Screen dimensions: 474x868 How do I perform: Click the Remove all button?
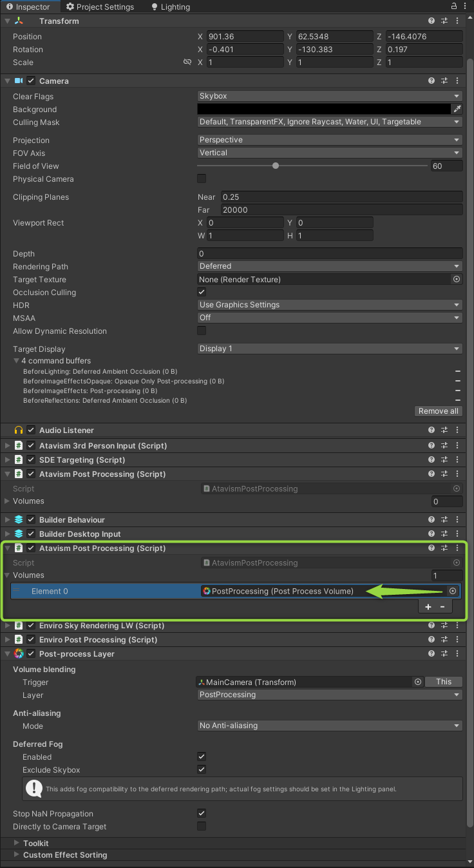(438, 411)
